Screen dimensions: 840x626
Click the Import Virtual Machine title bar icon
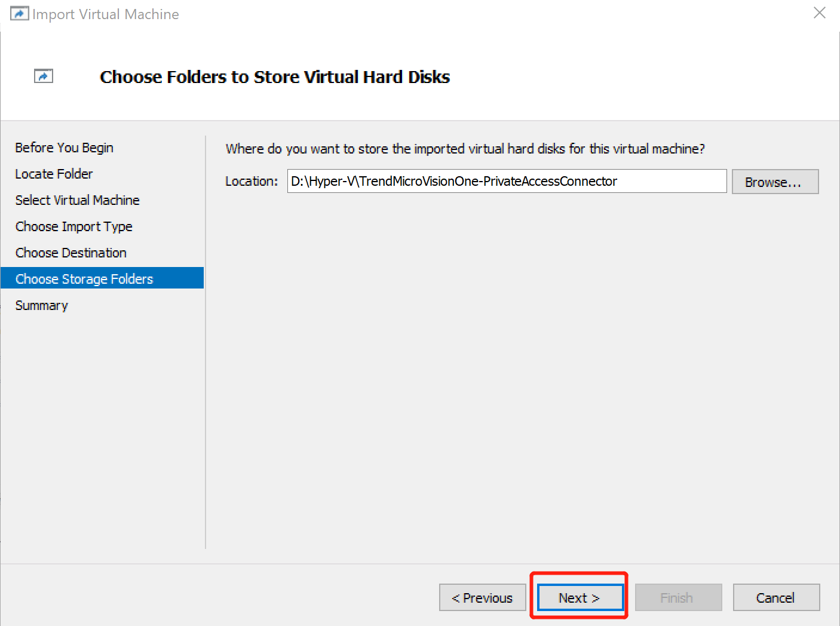click(x=19, y=13)
